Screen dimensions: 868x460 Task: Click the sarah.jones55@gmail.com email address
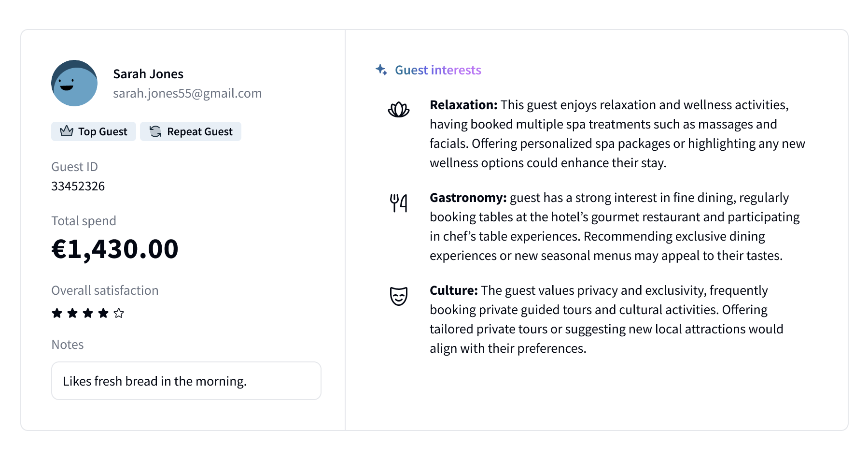click(x=187, y=93)
